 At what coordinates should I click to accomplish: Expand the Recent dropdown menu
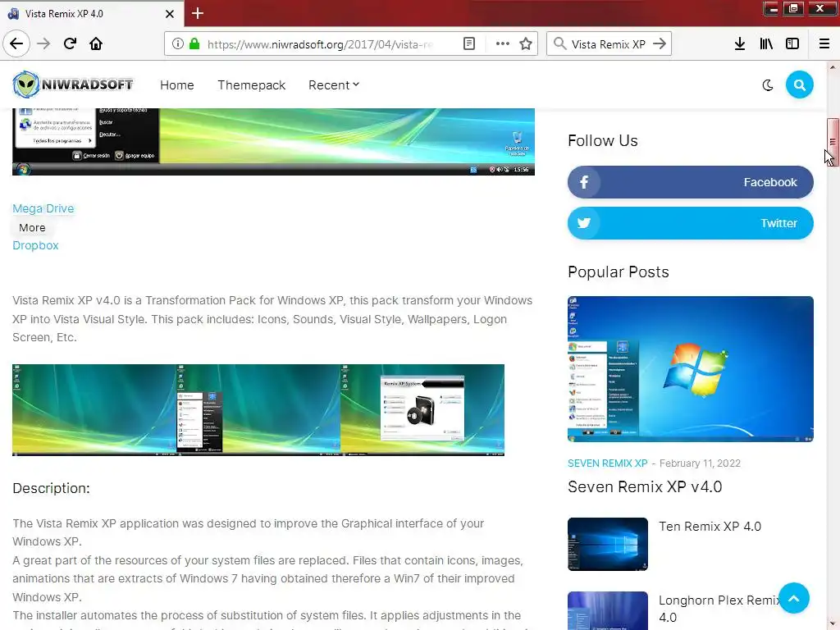pyautogui.click(x=334, y=85)
